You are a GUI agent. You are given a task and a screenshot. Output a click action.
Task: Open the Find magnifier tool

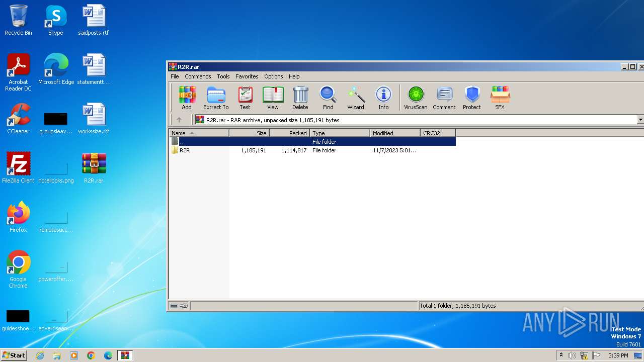pyautogui.click(x=328, y=98)
